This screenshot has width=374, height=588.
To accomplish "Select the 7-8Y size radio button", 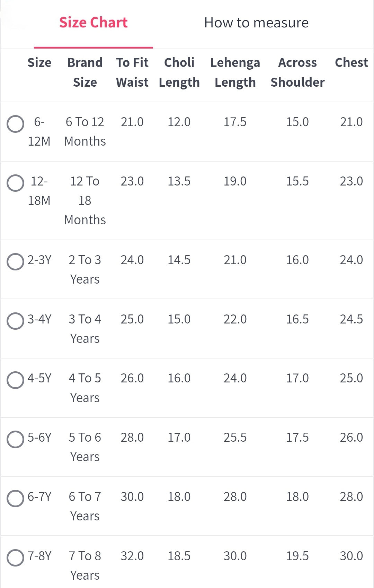I will (16, 558).
